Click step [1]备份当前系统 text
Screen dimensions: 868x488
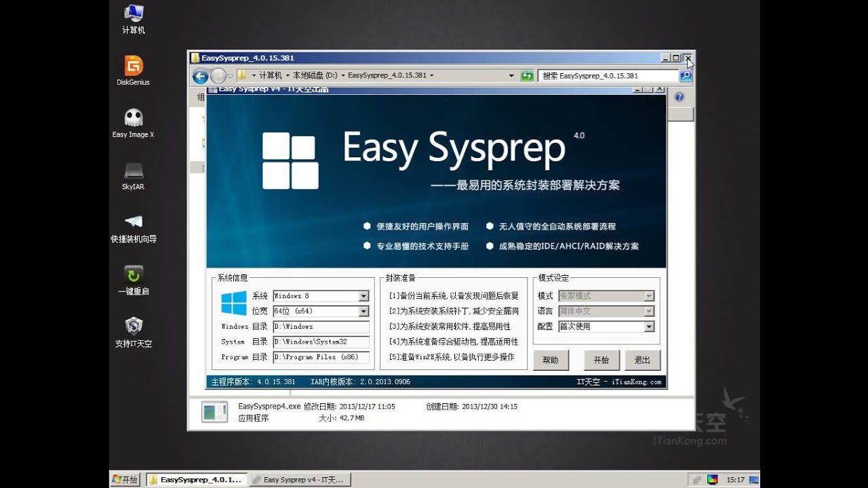tap(454, 296)
